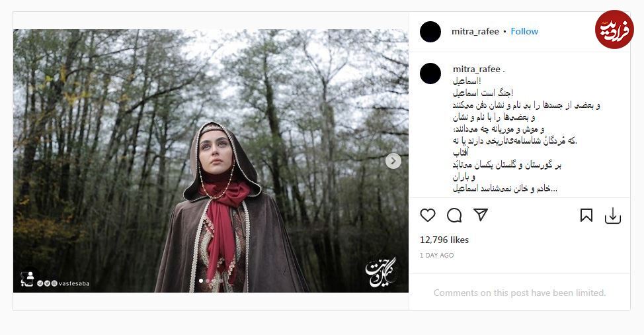Share post using paper plane icon
The width and height of the screenshot is (644, 335).
481,215
